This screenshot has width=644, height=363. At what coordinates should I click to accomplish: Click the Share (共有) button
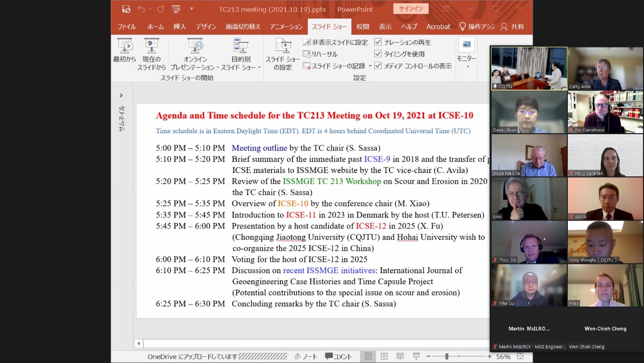(x=512, y=26)
